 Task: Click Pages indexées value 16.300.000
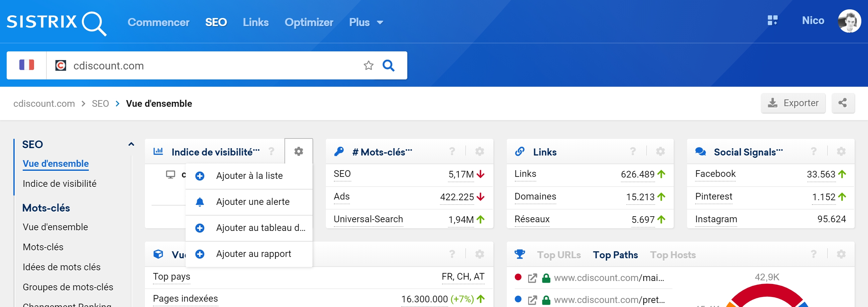424,299
